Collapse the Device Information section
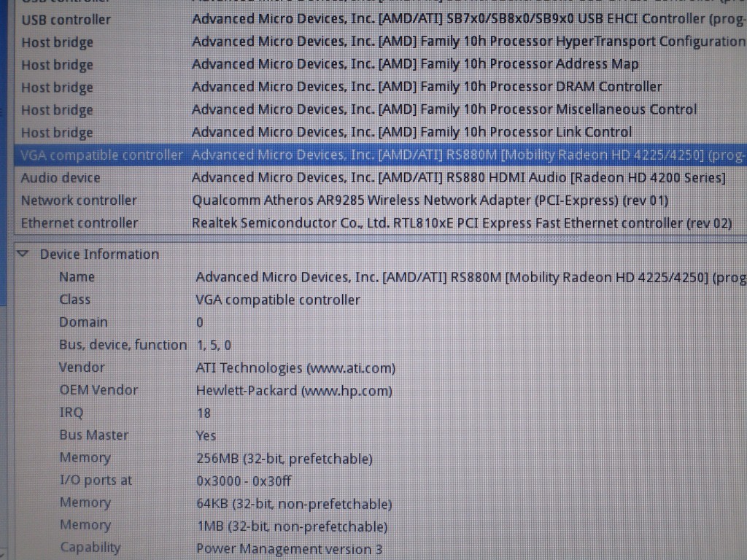The width and height of the screenshot is (747, 560). pyautogui.click(x=23, y=254)
